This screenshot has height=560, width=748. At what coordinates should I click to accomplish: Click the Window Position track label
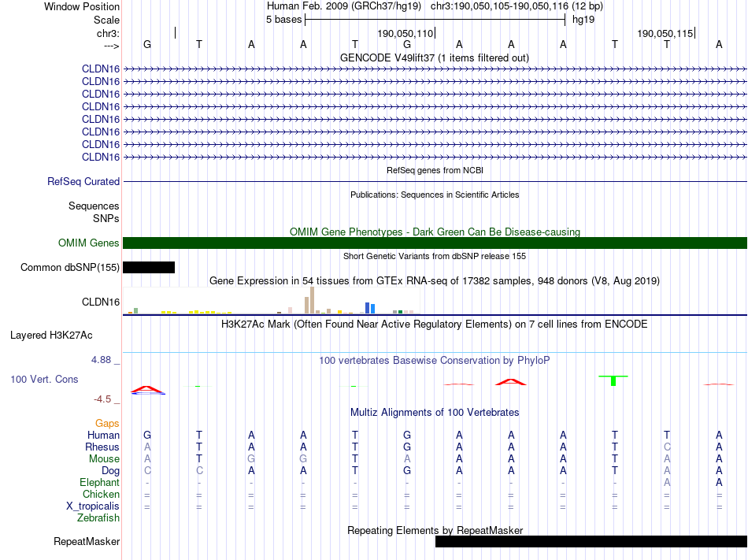pos(82,6)
